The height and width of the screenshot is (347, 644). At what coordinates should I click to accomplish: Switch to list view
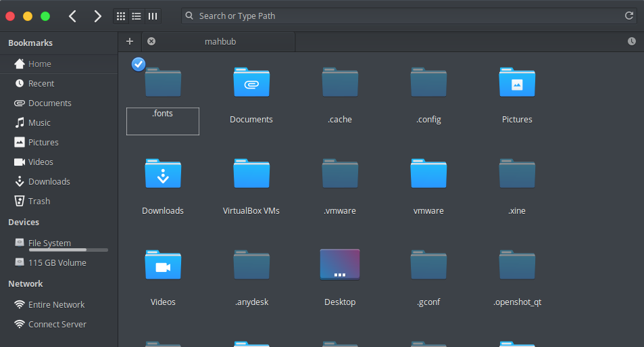pos(137,16)
